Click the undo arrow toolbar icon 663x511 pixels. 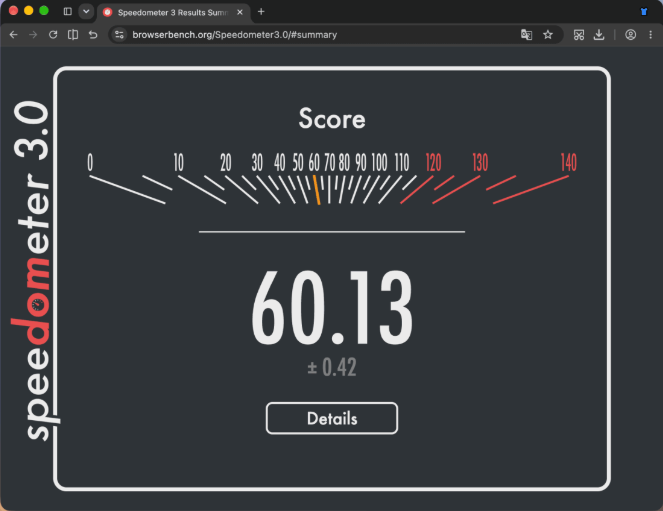(x=93, y=35)
